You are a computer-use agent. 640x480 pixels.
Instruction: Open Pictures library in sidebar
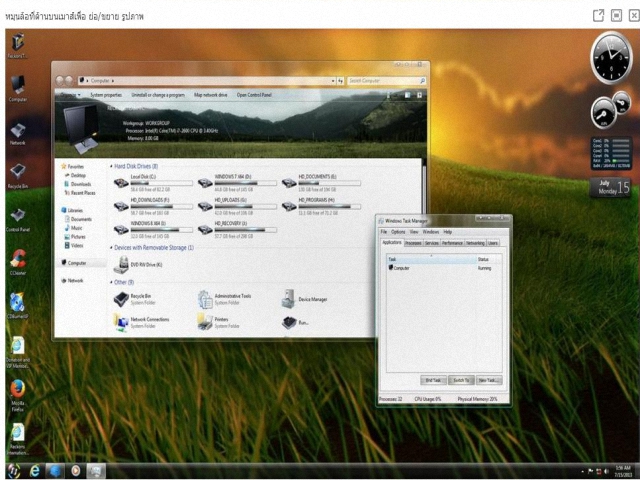click(75, 237)
